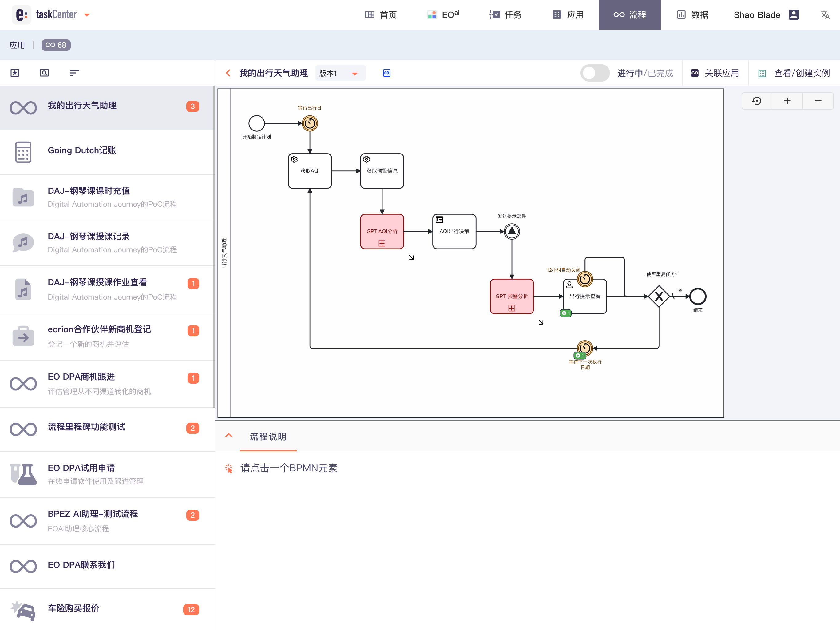The height and width of the screenshot is (630, 840).
Task: Select Going Dutch记账 process
Action: 106,152
